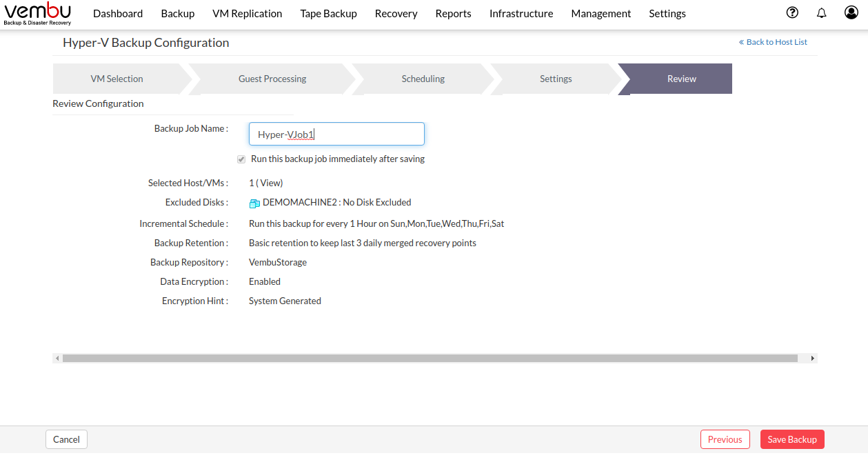Click the horizontal scrollbar thumb
868x460 pixels.
pos(430,359)
